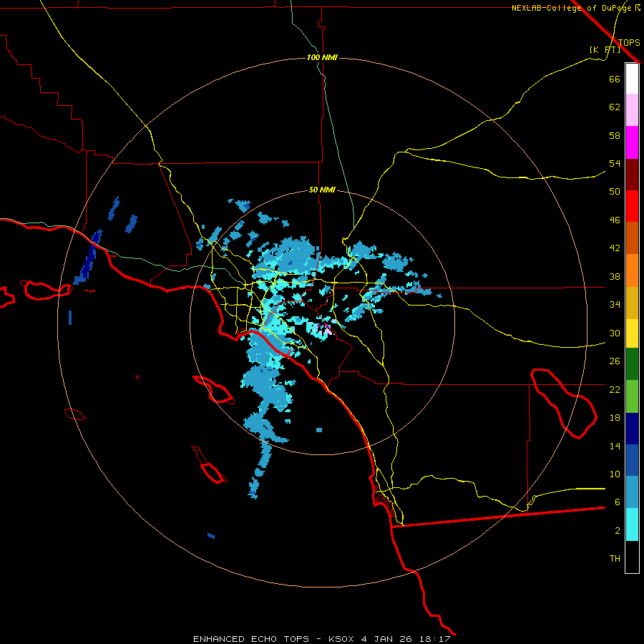Click the '42' legend value
The height and width of the screenshot is (644, 644).
coord(615,248)
